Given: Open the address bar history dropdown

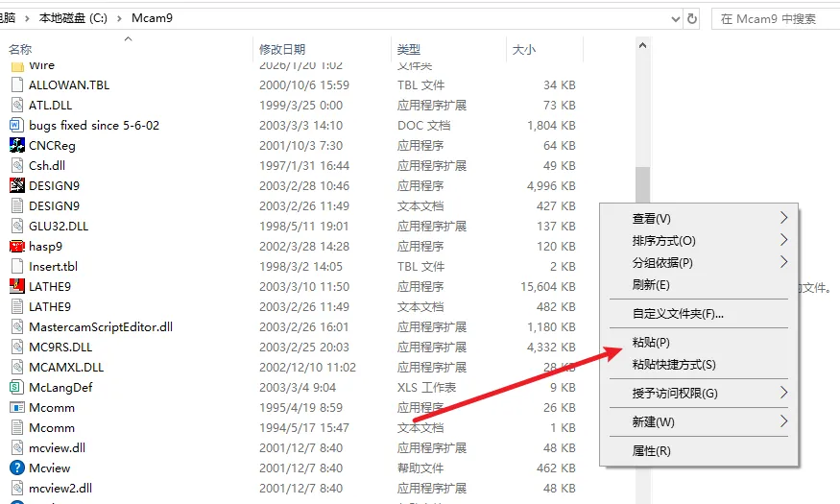Looking at the screenshot, I should [676, 19].
